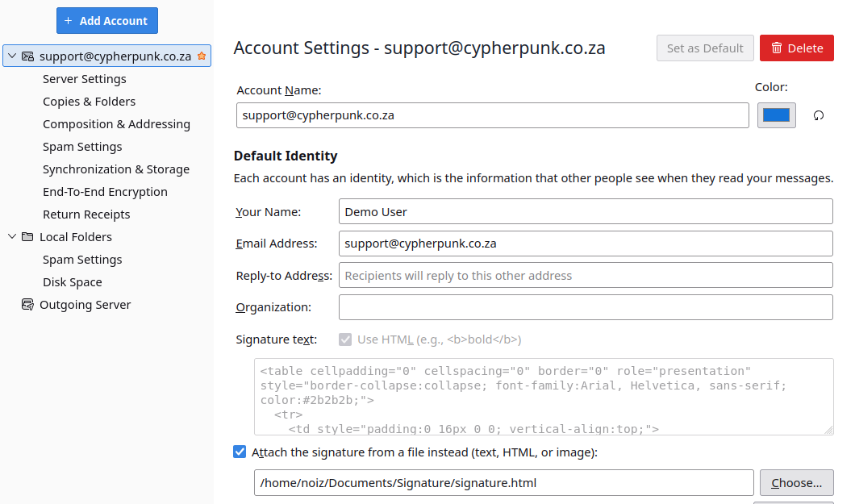The width and height of the screenshot is (855, 504).
Task: Click the Add Account button
Action: pos(106,21)
